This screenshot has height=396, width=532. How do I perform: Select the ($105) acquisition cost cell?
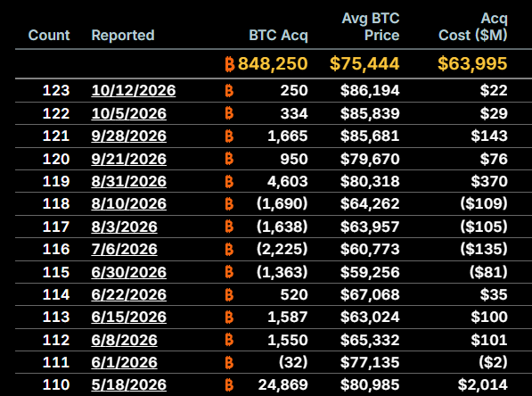pyautogui.click(x=484, y=227)
